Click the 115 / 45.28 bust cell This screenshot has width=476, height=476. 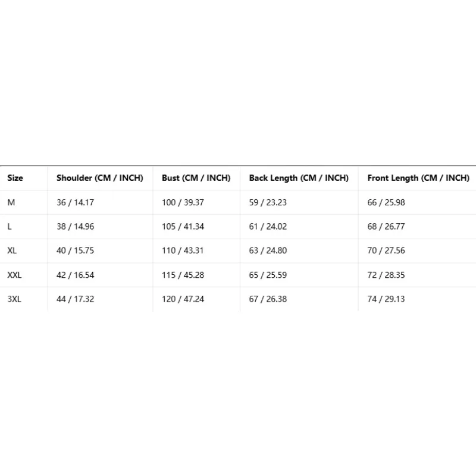[x=183, y=275]
